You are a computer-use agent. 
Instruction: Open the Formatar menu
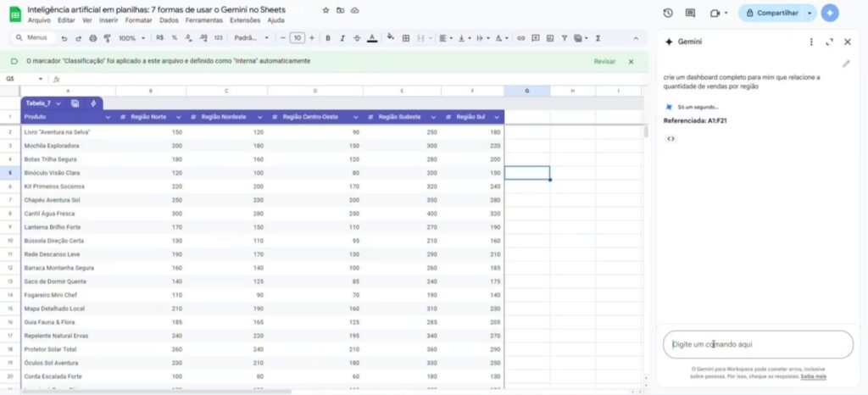click(x=138, y=20)
